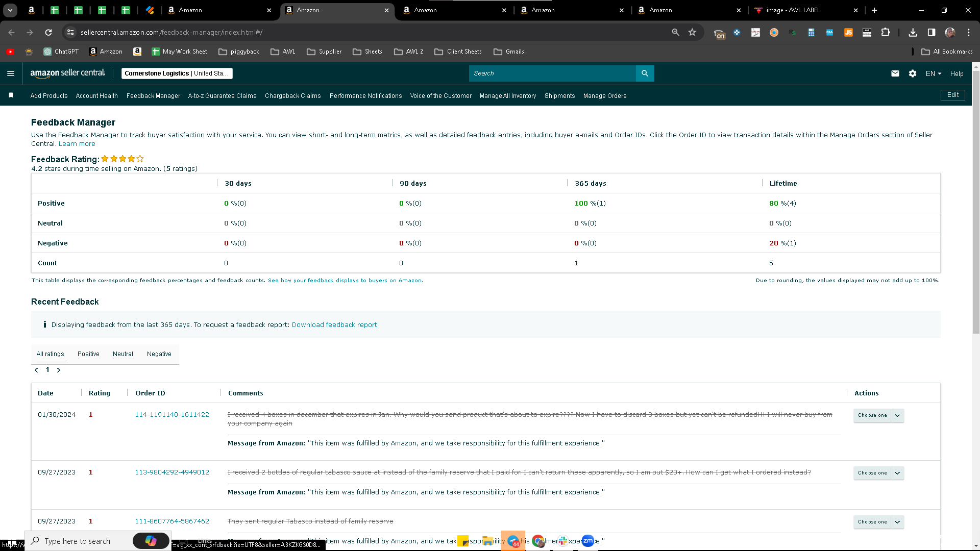
Task: Open a new browser tab
Action: coord(874,10)
